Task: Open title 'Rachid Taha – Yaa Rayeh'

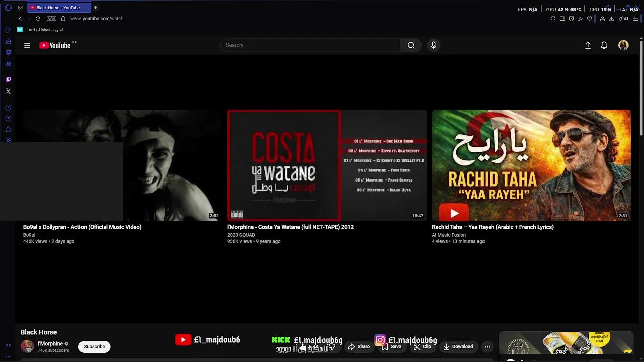Action: tap(493, 227)
